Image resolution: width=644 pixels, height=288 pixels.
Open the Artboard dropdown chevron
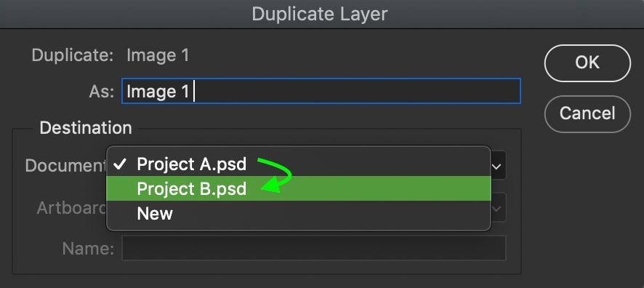click(x=496, y=208)
